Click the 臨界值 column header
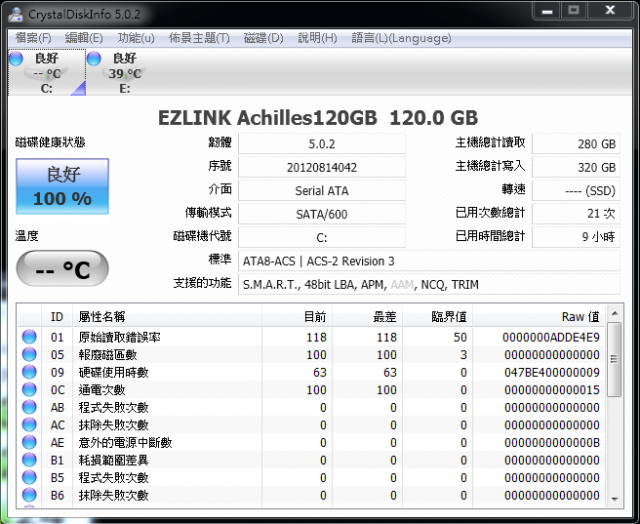 (438, 317)
